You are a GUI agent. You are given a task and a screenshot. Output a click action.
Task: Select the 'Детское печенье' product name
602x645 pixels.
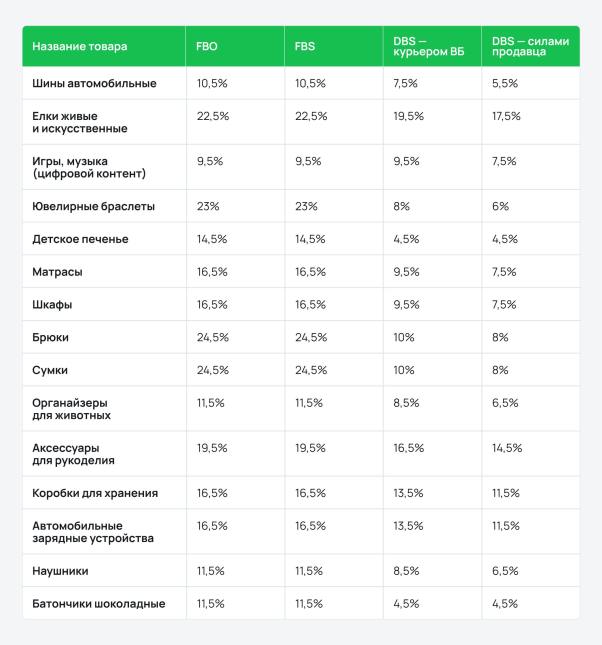click(x=80, y=239)
